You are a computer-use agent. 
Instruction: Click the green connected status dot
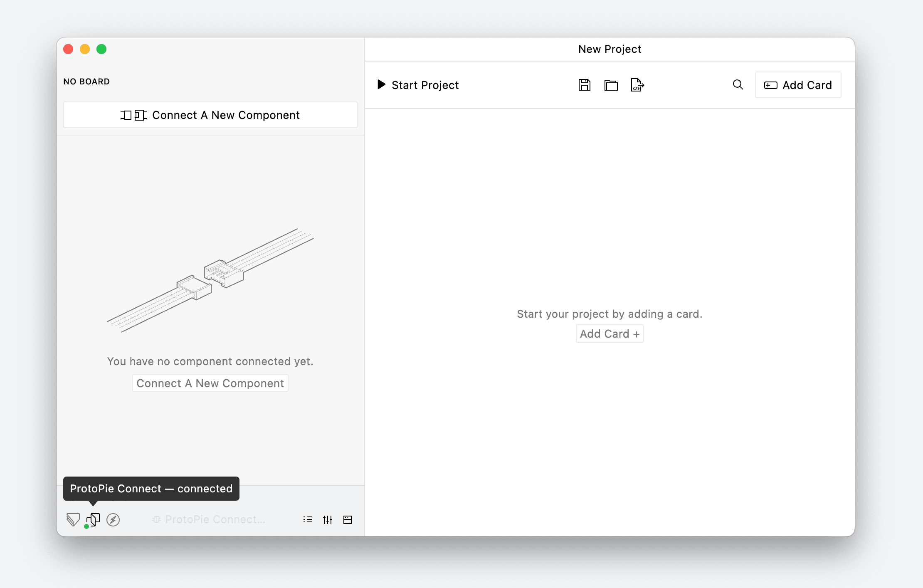[87, 526]
